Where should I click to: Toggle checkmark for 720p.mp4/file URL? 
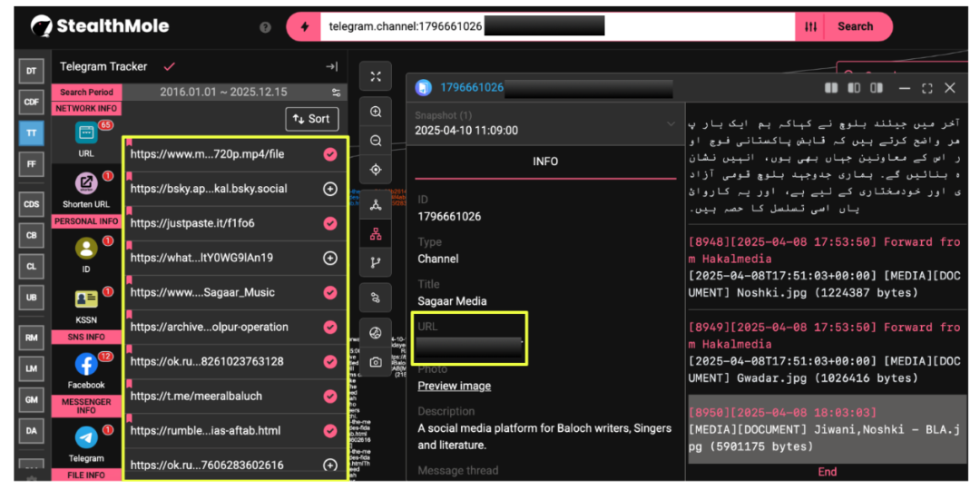tap(330, 154)
